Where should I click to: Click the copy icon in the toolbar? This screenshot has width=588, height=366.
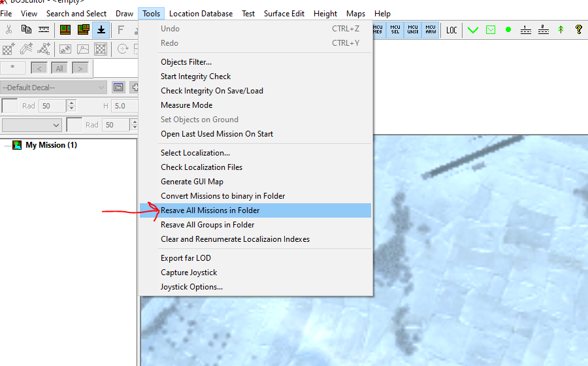point(26,29)
